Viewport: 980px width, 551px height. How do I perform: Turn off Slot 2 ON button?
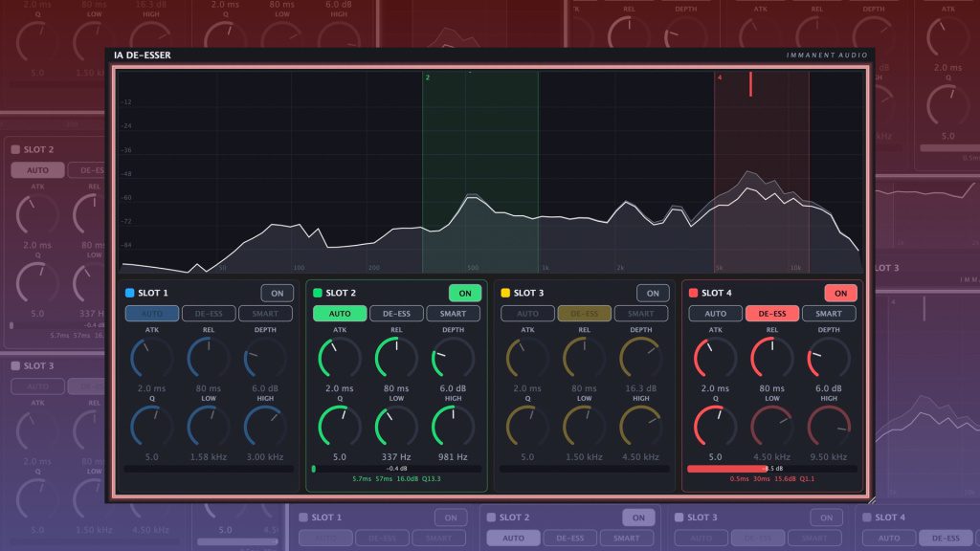(465, 293)
